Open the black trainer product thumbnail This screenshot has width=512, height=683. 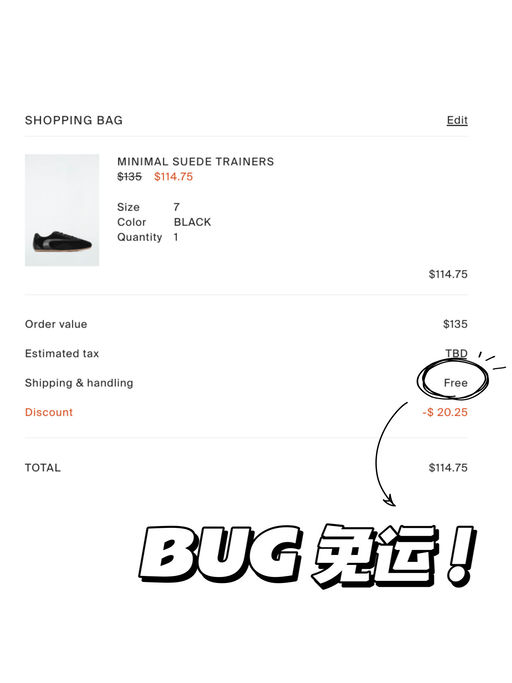62,210
